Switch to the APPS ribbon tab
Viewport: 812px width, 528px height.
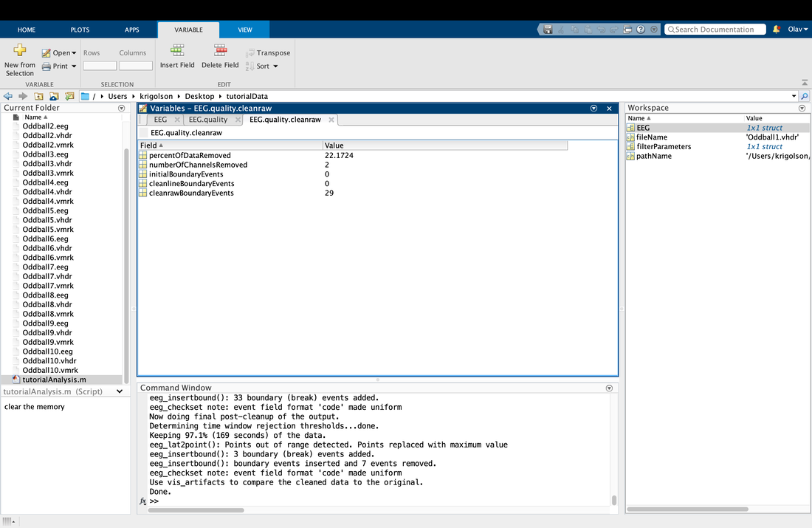point(132,30)
